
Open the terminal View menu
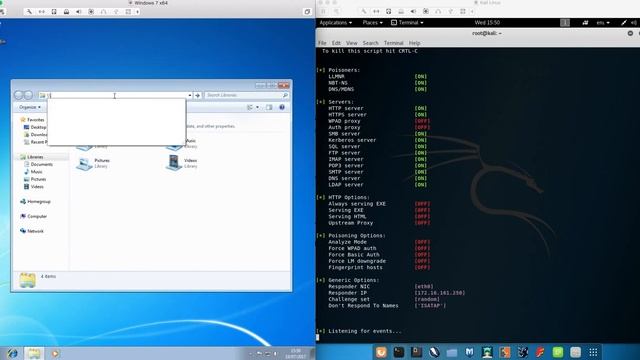[x=351, y=43]
